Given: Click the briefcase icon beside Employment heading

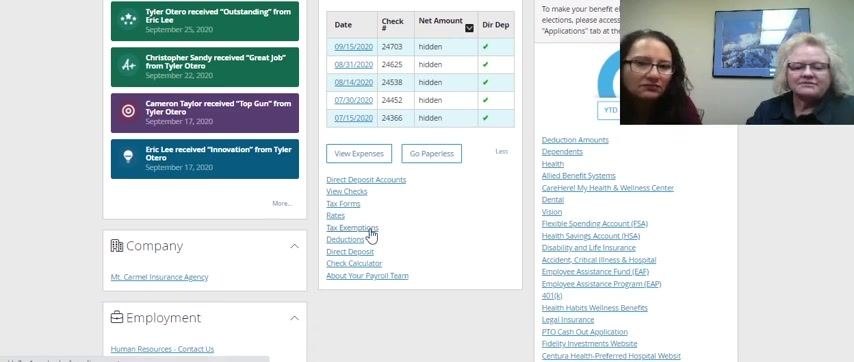Looking at the screenshot, I should [117, 317].
